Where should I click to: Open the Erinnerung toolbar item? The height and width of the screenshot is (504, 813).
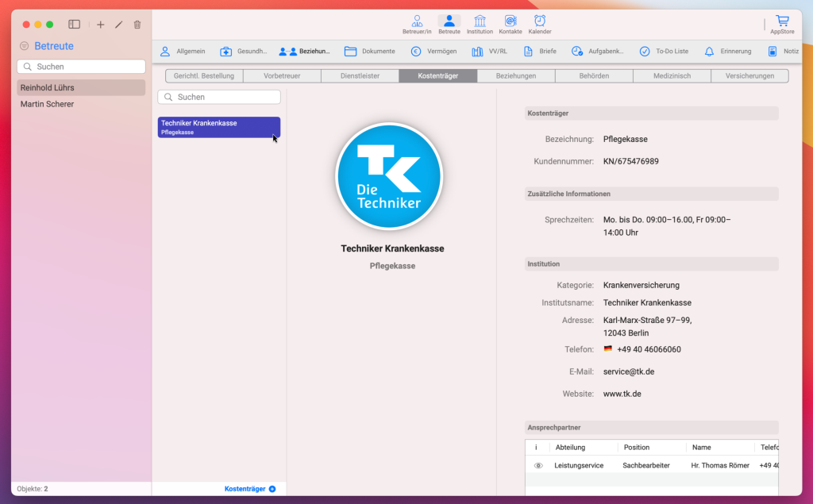[x=727, y=52]
